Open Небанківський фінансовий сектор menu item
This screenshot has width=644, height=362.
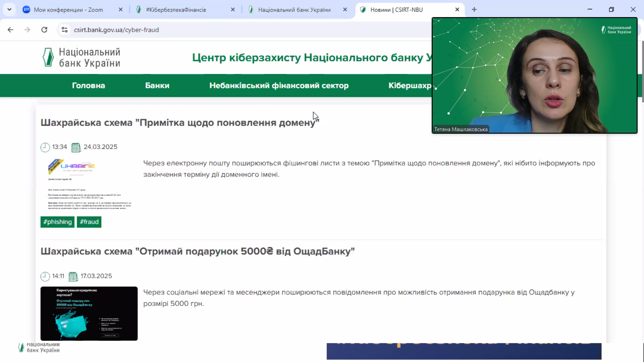click(279, 85)
